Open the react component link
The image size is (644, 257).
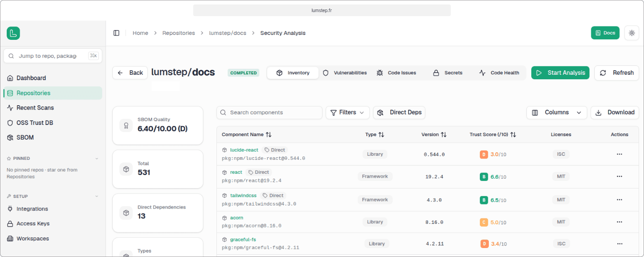[236, 172]
